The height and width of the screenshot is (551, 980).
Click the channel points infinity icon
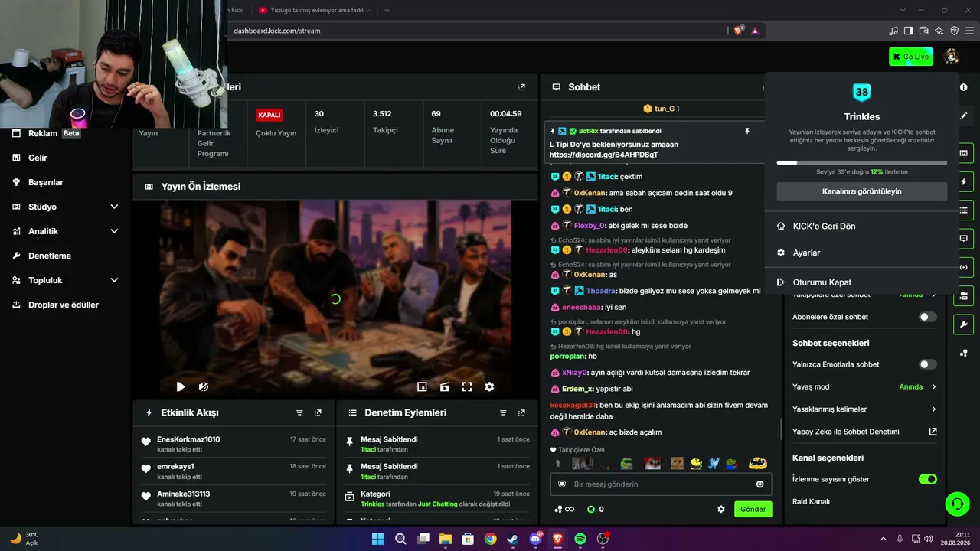click(x=563, y=510)
